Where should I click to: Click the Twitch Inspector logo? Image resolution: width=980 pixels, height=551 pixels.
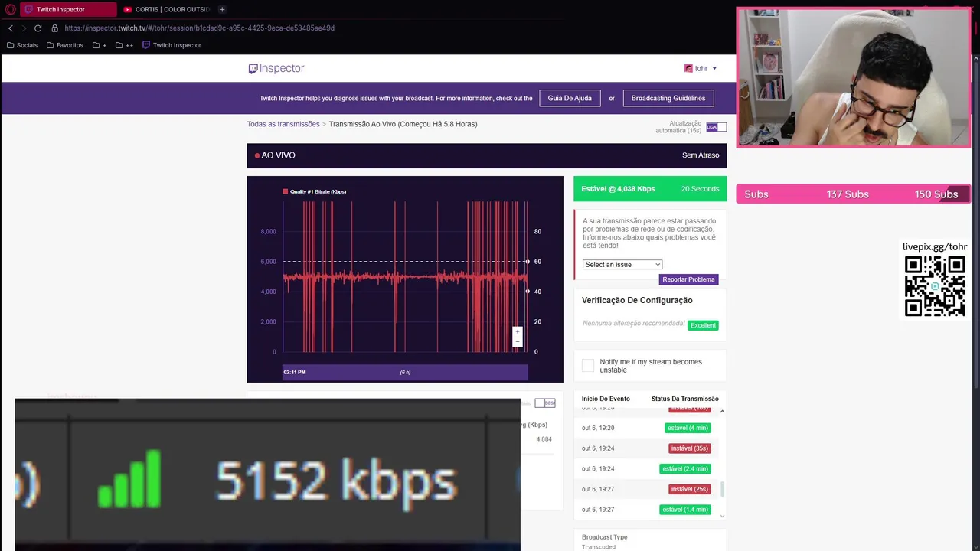tap(276, 68)
